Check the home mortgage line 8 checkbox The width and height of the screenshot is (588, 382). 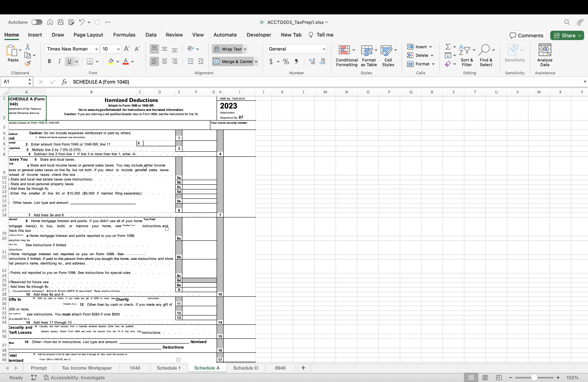(167, 229)
